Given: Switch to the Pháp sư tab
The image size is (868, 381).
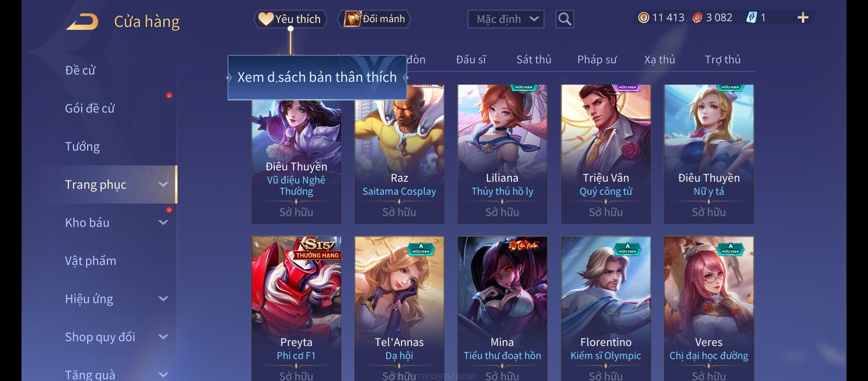Looking at the screenshot, I should click(x=597, y=60).
